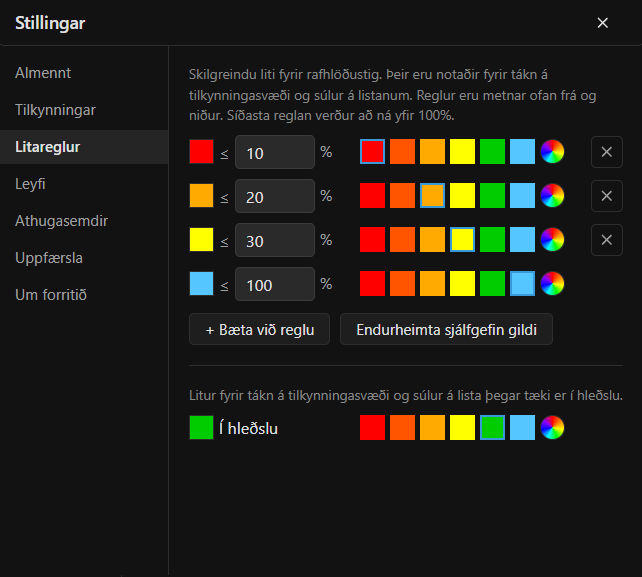
Task: Open custom color wheel for 10% rule
Action: (x=552, y=152)
